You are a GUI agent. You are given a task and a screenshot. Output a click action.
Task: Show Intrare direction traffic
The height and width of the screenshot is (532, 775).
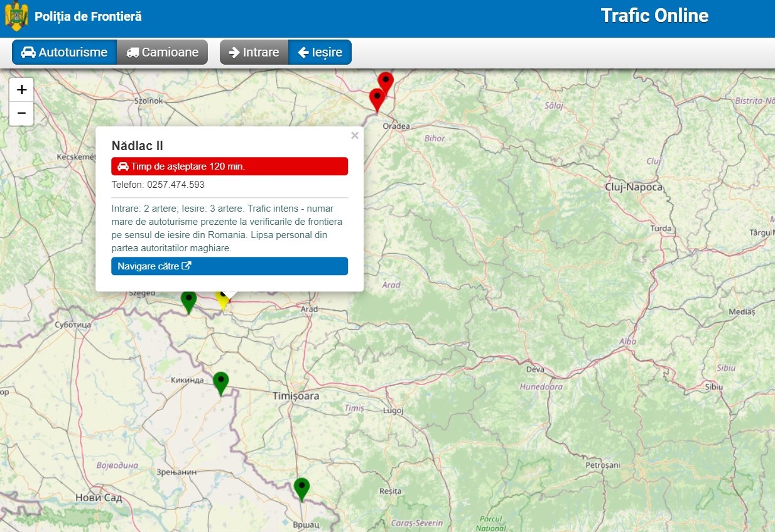(254, 53)
